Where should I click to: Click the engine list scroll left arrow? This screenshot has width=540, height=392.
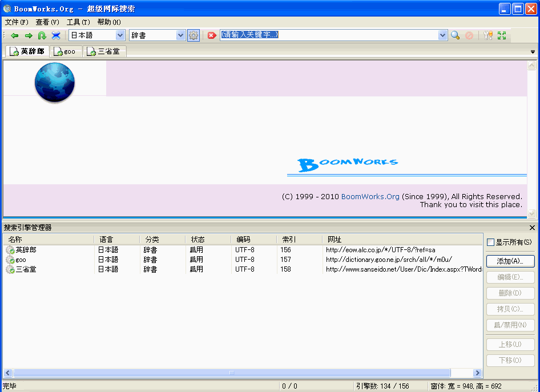click(7, 373)
